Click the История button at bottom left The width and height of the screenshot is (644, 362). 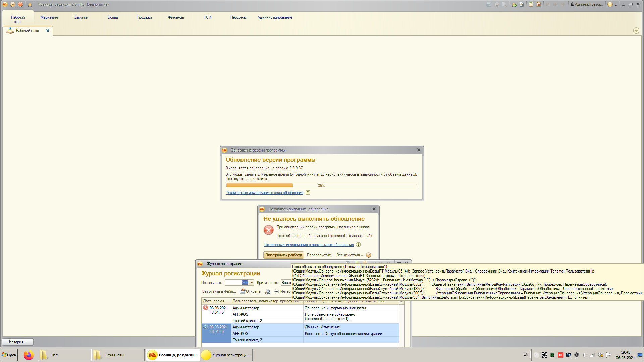(18, 342)
